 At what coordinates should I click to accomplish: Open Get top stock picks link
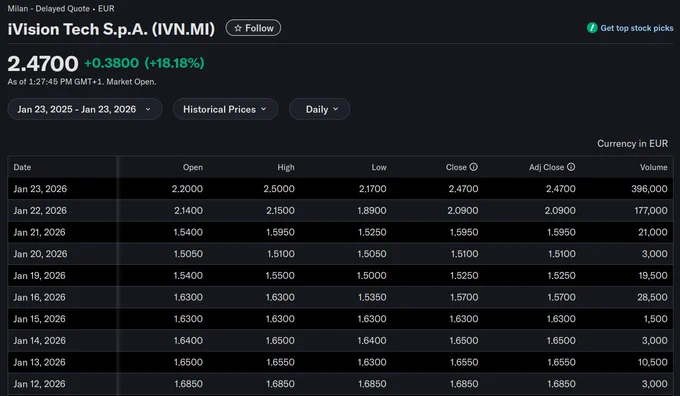coord(630,28)
